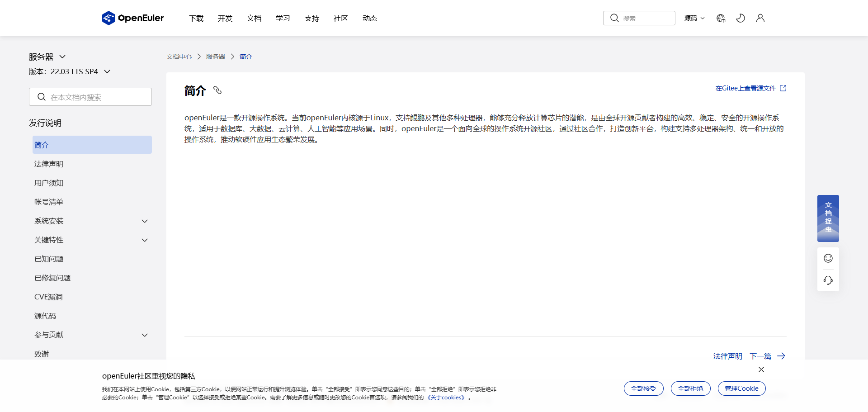The height and width of the screenshot is (412, 868).
Task: Expand the 参与贡献 section
Action: (x=92, y=335)
